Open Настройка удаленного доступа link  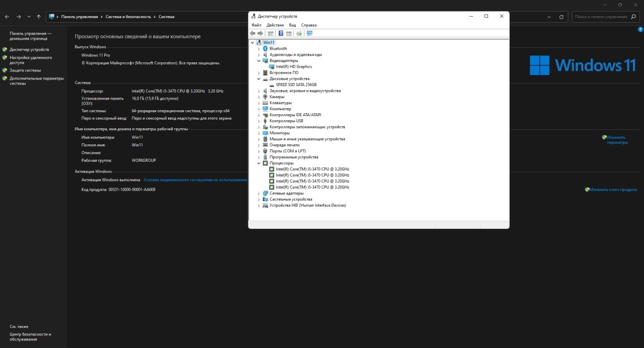click(x=31, y=60)
